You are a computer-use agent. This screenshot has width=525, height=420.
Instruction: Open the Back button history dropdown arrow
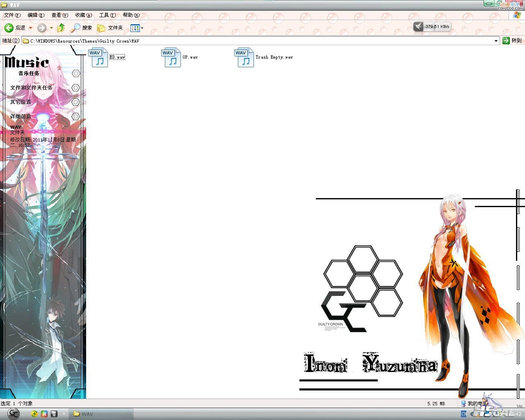pyautogui.click(x=30, y=28)
